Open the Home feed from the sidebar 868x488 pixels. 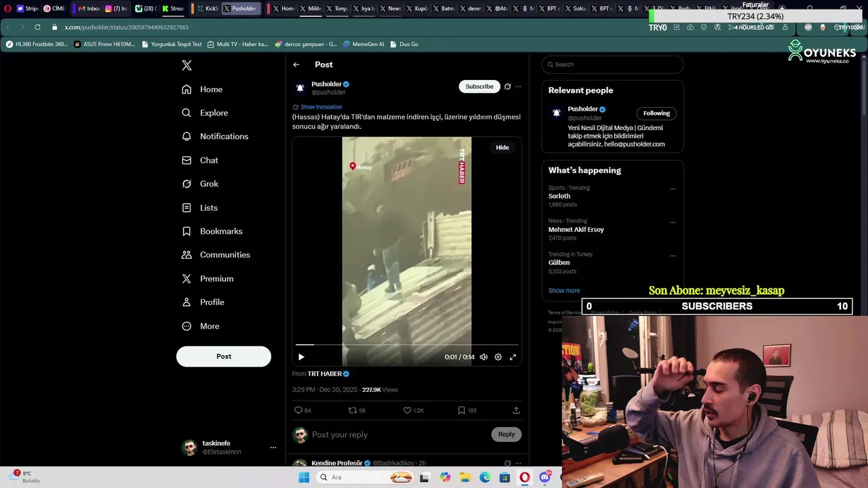tap(202, 89)
